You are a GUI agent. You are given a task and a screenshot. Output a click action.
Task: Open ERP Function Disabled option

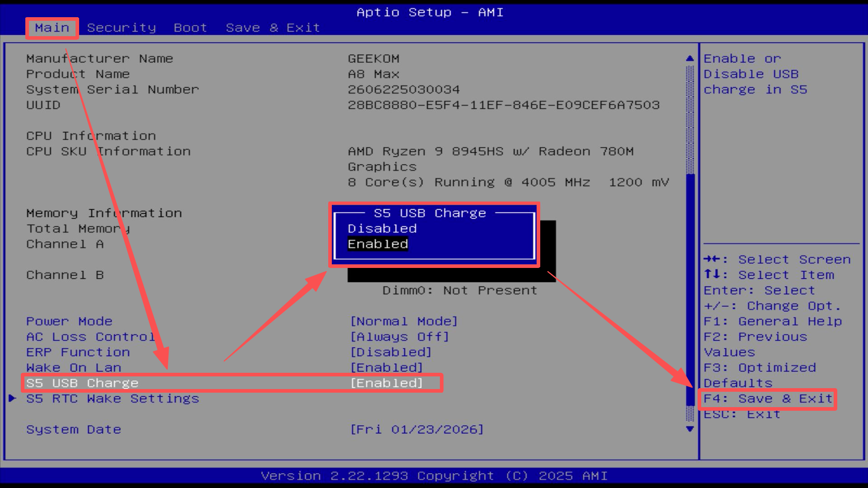tap(391, 352)
